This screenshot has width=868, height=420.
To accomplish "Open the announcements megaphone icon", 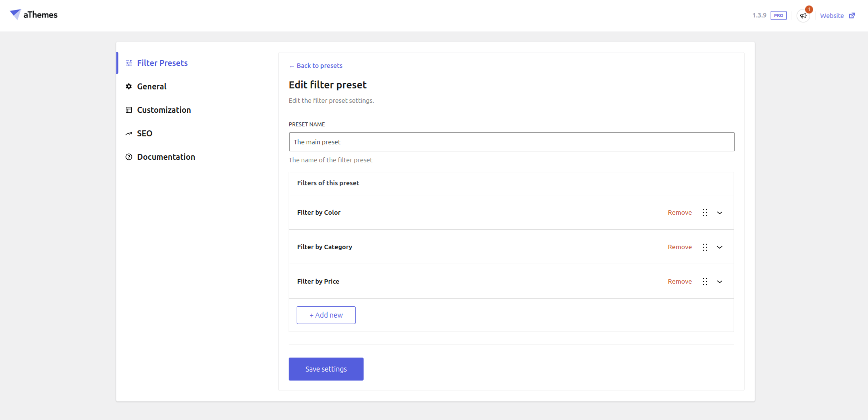I will pos(803,16).
